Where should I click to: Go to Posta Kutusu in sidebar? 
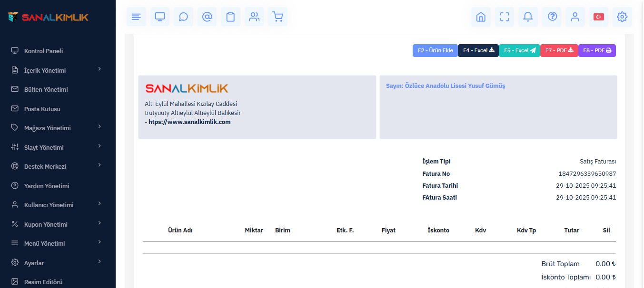(x=42, y=109)
